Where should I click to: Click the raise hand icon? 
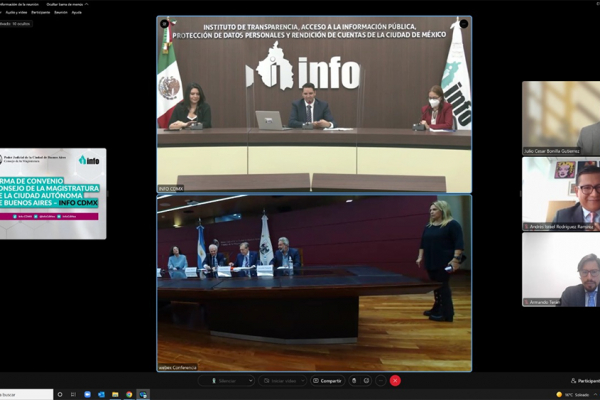tap(354, 381)
